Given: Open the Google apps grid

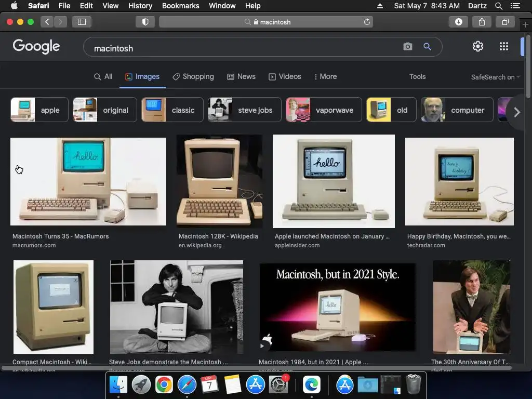Looking at the screenshot, I should coord(504,46).
